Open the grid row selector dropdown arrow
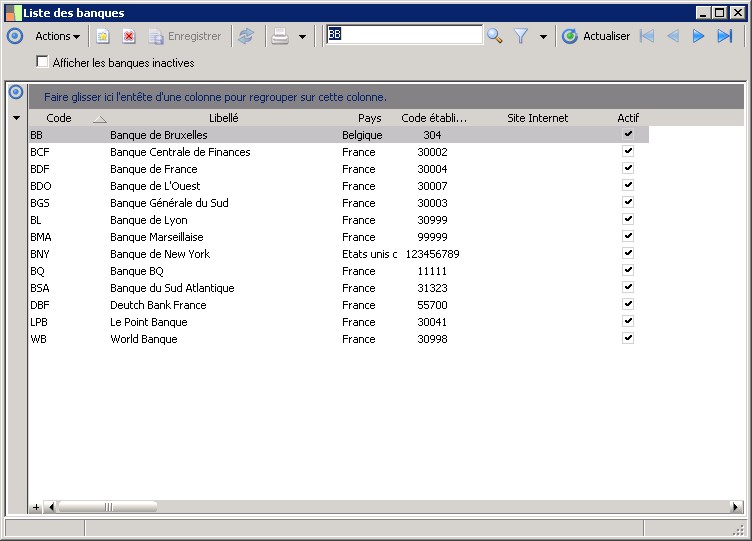The height and width of the screenshot is (541, 752). point(16,118)
